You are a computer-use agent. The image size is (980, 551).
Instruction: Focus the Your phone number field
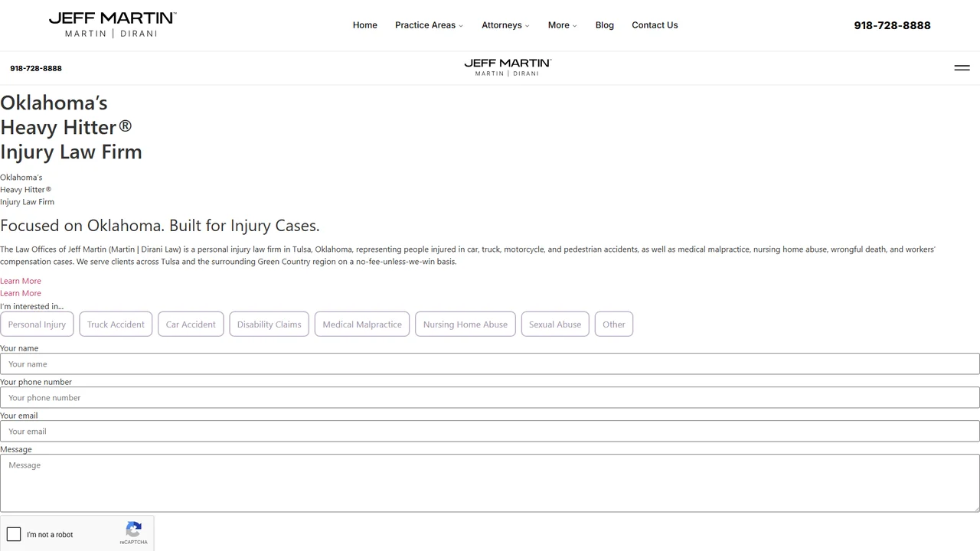click(x=490, y=397)
